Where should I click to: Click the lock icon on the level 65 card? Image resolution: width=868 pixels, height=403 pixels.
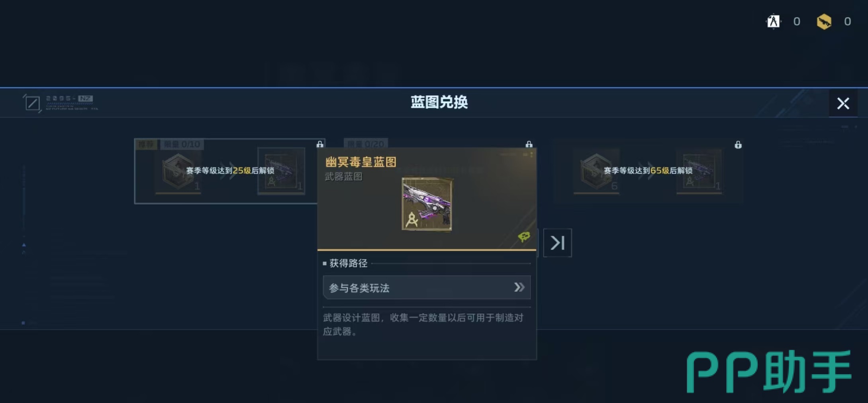738,144
